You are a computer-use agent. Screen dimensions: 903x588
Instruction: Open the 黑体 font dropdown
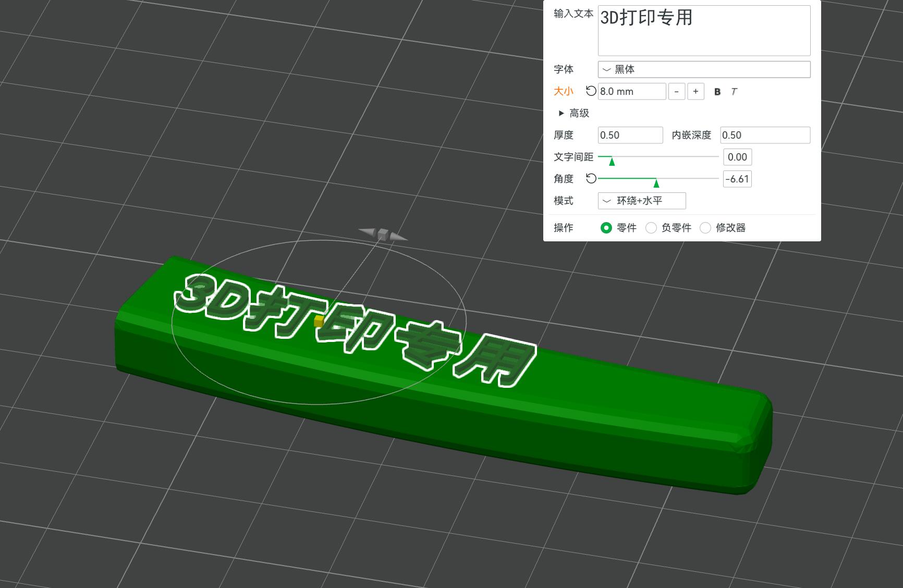pyautogui.click(x=704, y=69)
